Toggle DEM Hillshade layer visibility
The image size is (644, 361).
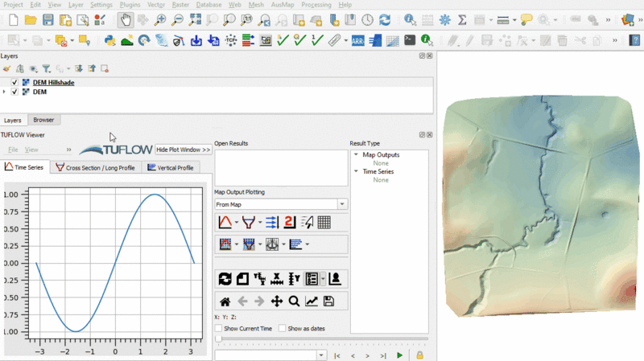point(14,83)
